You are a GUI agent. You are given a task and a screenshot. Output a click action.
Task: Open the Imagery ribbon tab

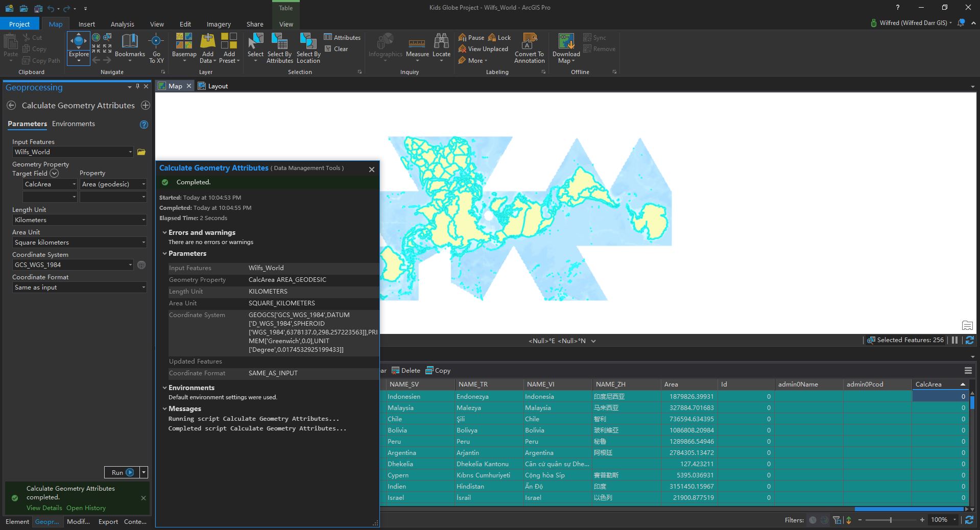click(218, 24)
